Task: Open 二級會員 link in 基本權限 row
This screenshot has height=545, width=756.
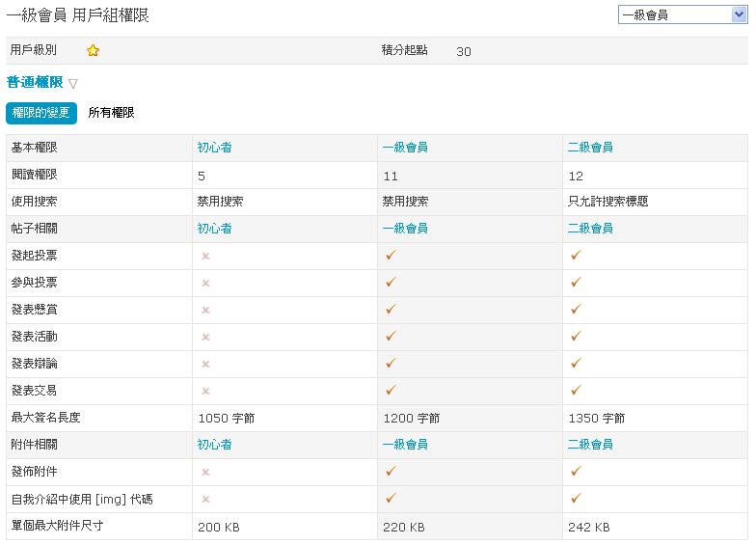Action: click(590, 148)
